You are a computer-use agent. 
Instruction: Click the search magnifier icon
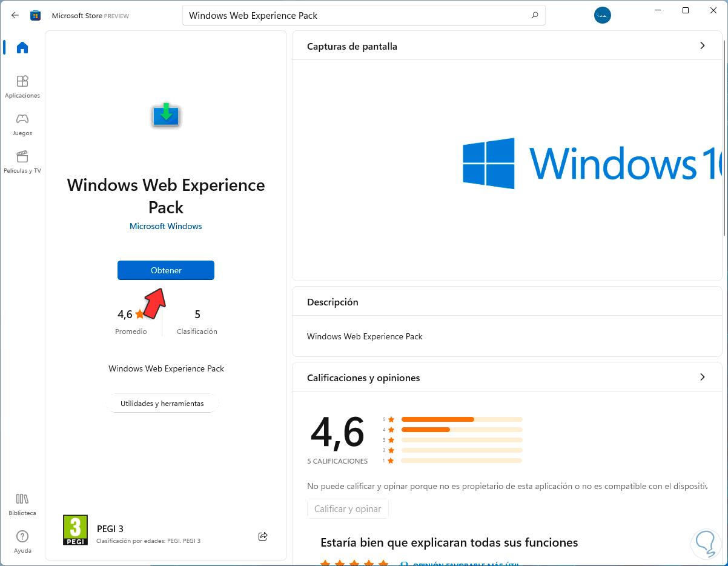point(534,15)
